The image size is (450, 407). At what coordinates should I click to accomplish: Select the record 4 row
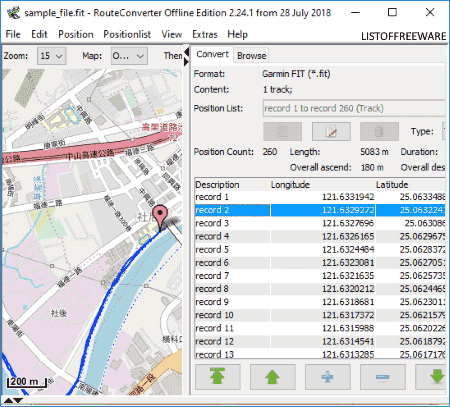point(320,236)
